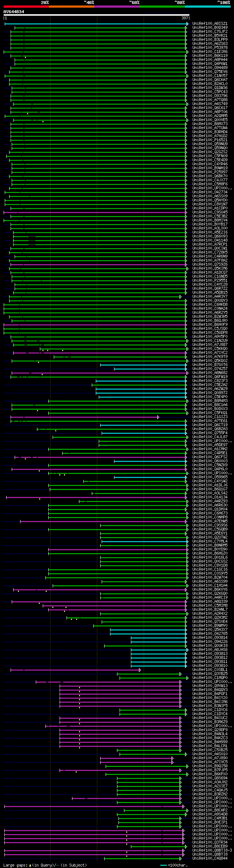Click the cyan ~100% identity color segment
The image size is (234, 868).
click(208, 7)
